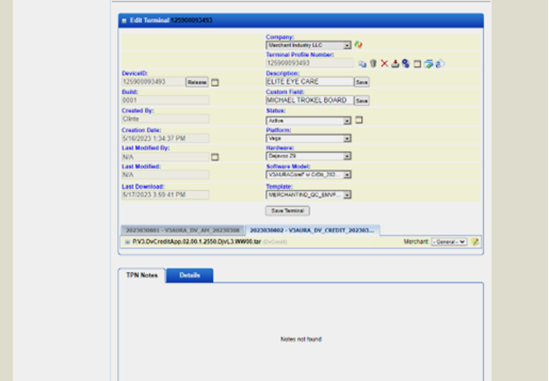The height and width of the screenshot is (381, 549).
Task: Click the Custom Field input MICHAEL TROKEL BOARD
Action: (310, 100)
